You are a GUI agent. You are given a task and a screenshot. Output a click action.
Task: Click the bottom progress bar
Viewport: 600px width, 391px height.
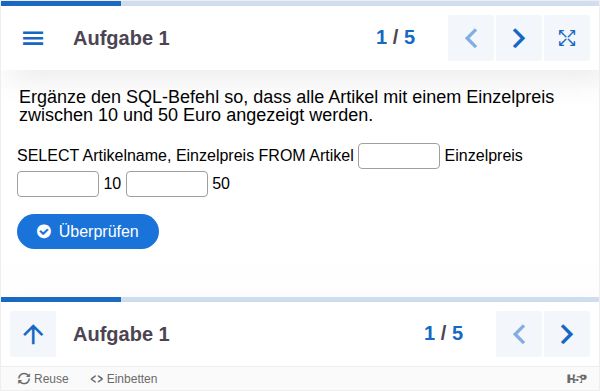point(300,300)
